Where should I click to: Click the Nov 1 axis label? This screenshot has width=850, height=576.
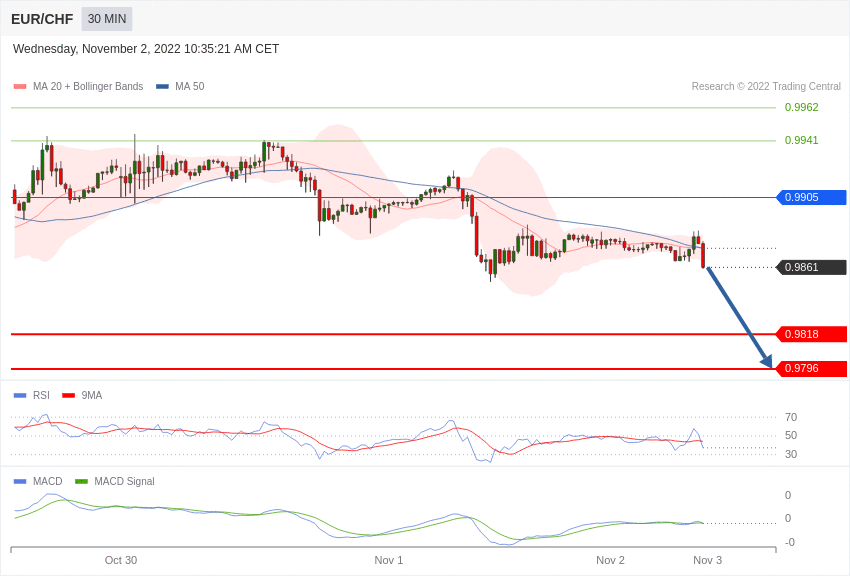(x=389, y=560)
